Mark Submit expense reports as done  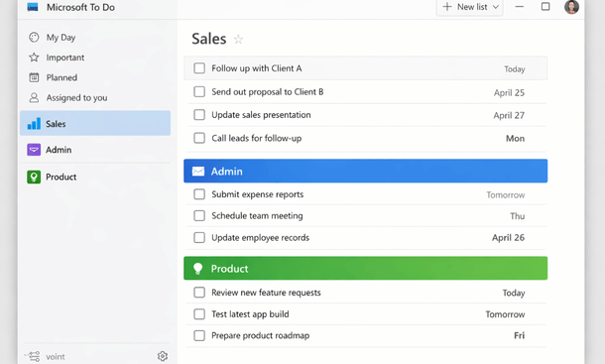pos(199,194)
